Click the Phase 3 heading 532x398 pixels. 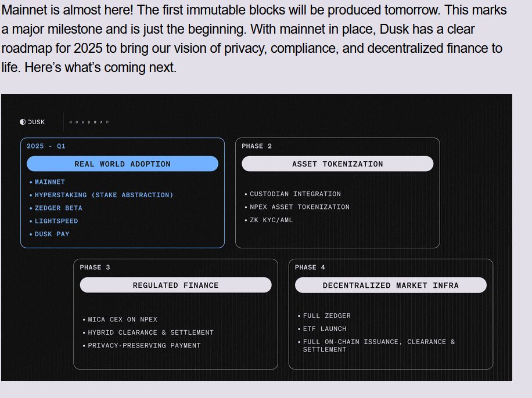[95, 267]
